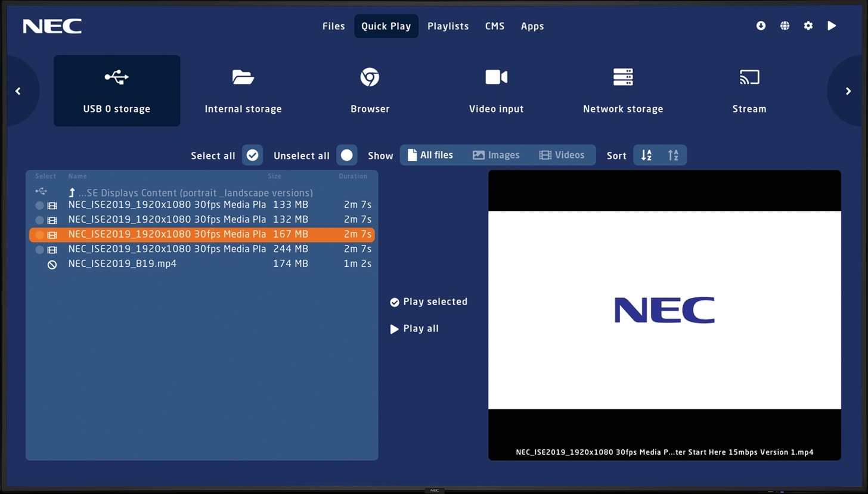The image size is (868, 494).
Task: Open the CMS menu item
Action: [x=494, y=26]
